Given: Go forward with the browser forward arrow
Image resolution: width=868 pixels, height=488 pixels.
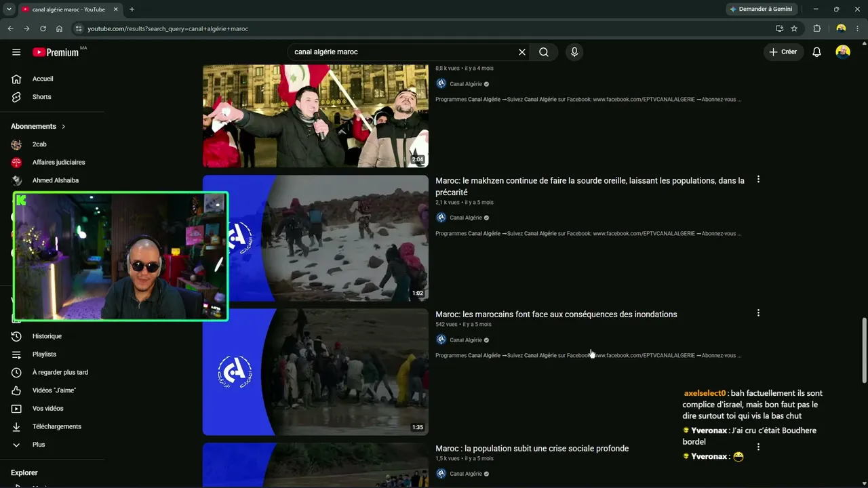Looking at the screenshot, I should coord(26,28).
